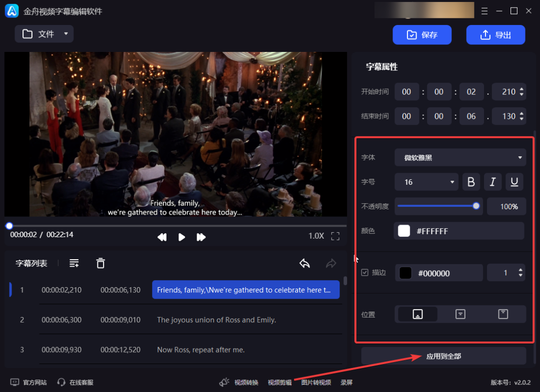The height and width of the screenshot is (392, 540).
Task: Fast forward the video playback
Action: coord(201,237)
